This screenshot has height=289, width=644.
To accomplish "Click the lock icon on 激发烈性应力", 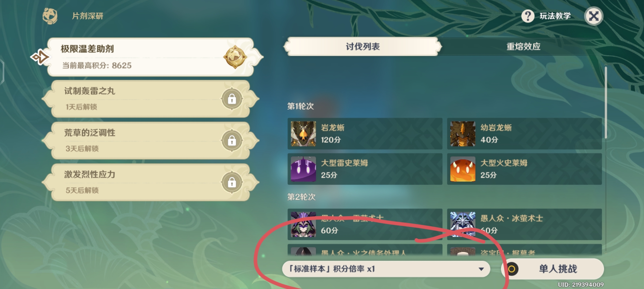I will [x=232, y=182].
